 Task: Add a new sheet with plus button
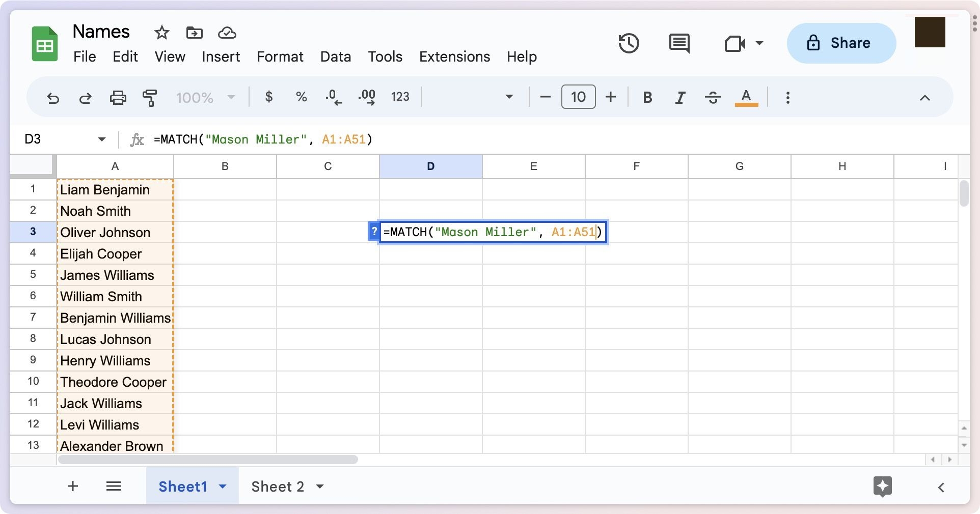73,487
